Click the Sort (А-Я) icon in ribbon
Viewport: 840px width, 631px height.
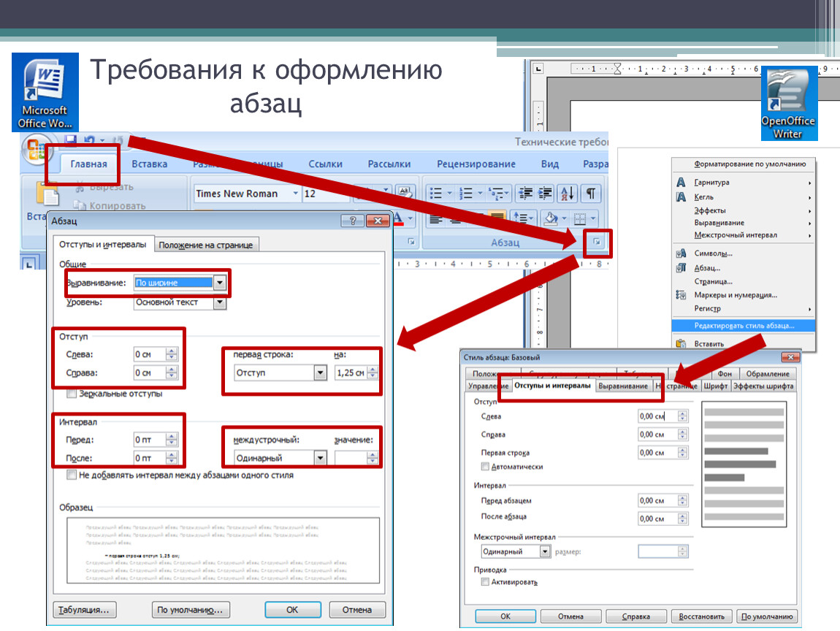tap(568, 194)
